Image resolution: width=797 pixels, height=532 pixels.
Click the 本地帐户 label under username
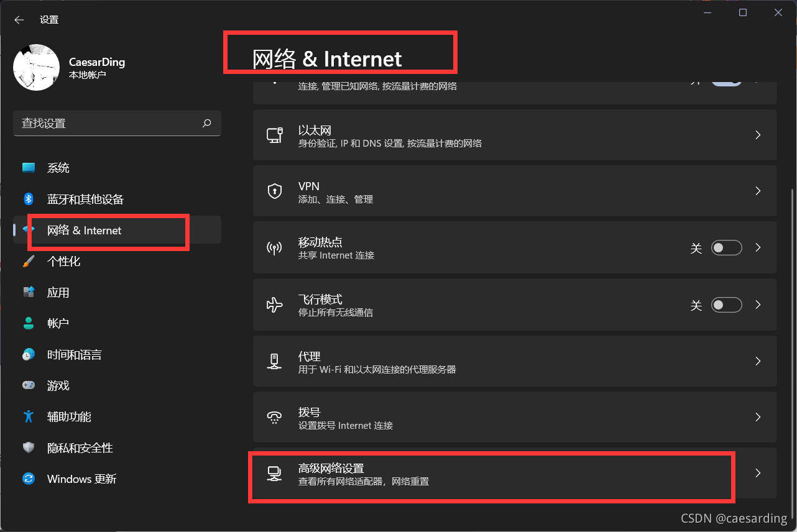point(88,75)
